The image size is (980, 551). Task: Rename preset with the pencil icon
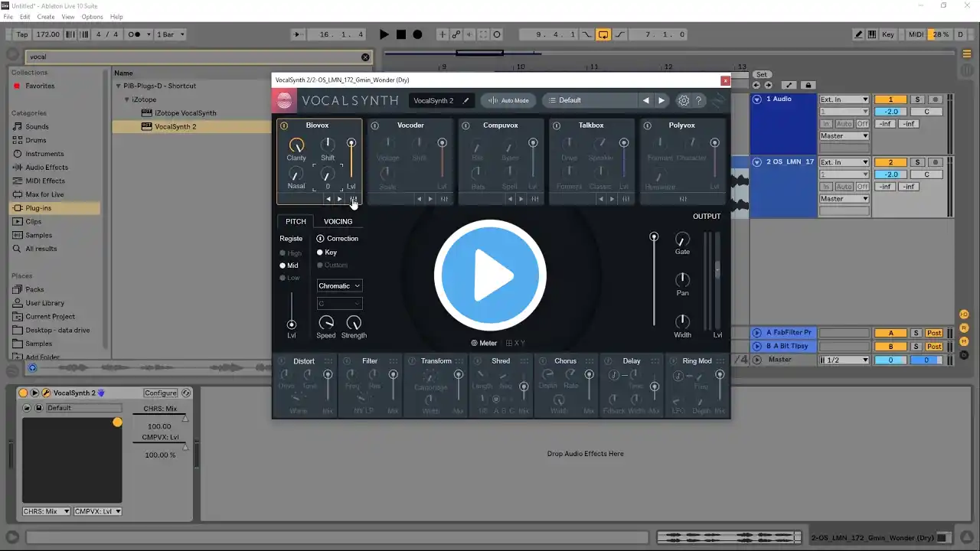(465, 100)
